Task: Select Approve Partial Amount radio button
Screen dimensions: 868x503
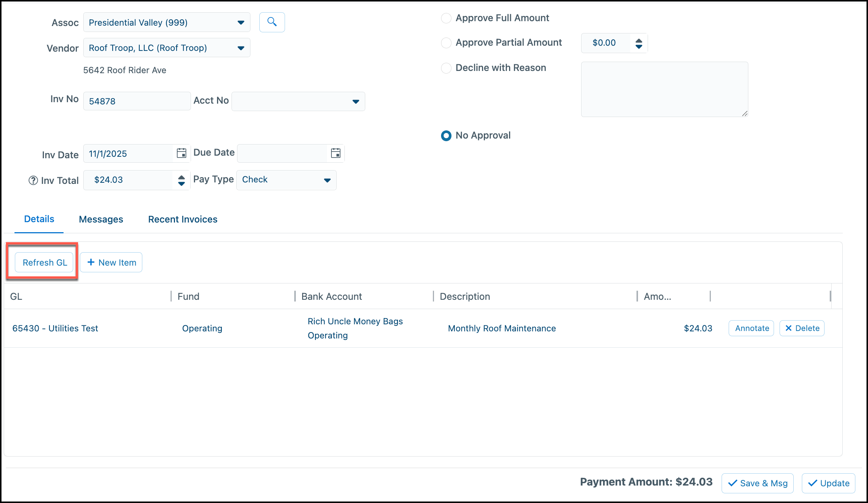Action: coord(446,43)
